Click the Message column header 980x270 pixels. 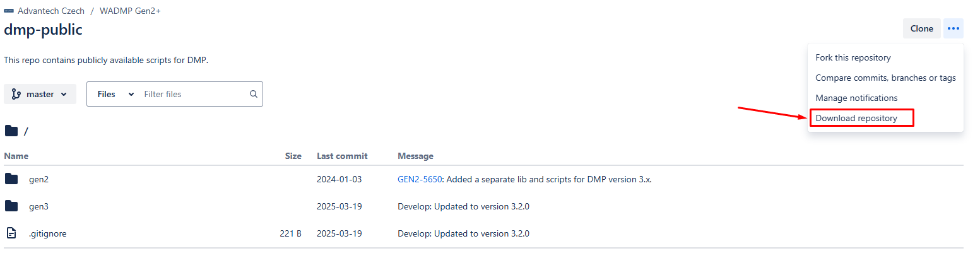(415, 156)
